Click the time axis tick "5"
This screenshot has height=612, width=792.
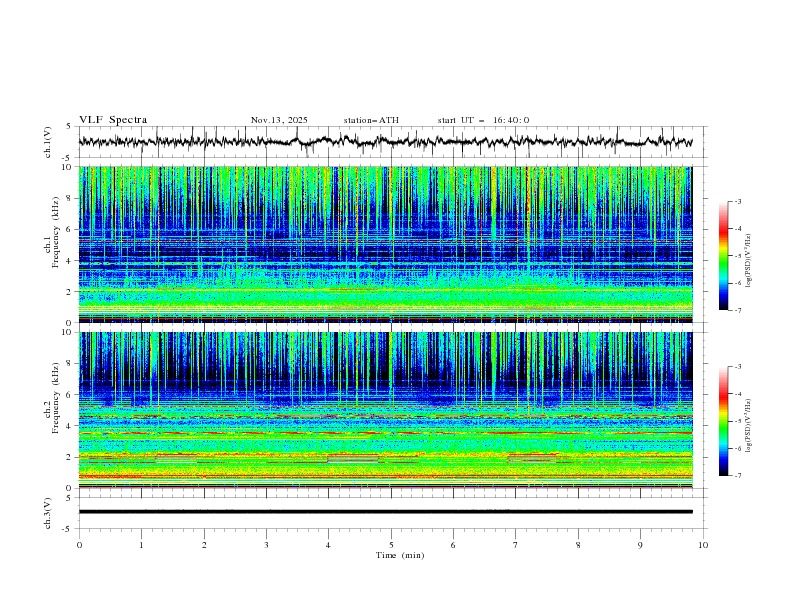point(391,545)
